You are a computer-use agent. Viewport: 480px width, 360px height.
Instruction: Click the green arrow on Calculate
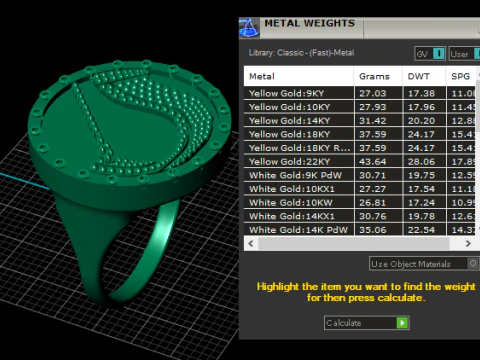[402, 323]
